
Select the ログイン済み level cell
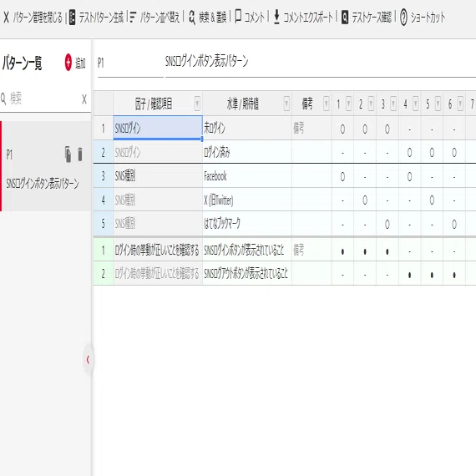[247, 152]
